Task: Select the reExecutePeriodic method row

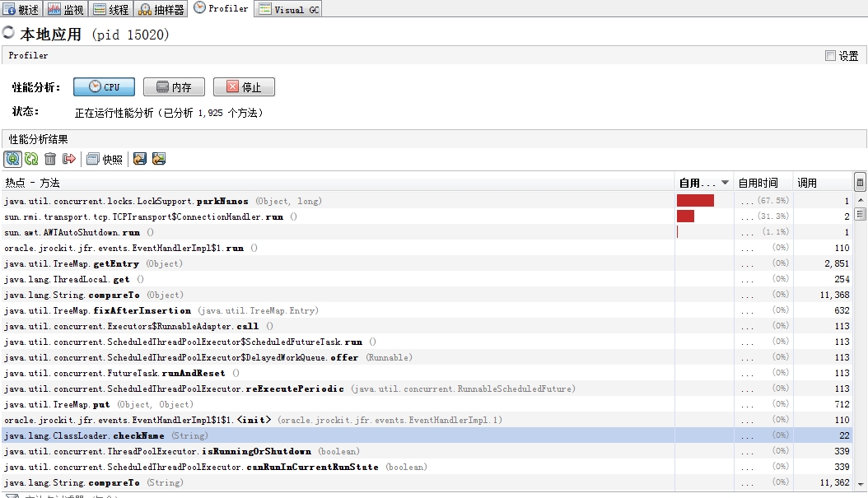Action: [427, 389]
